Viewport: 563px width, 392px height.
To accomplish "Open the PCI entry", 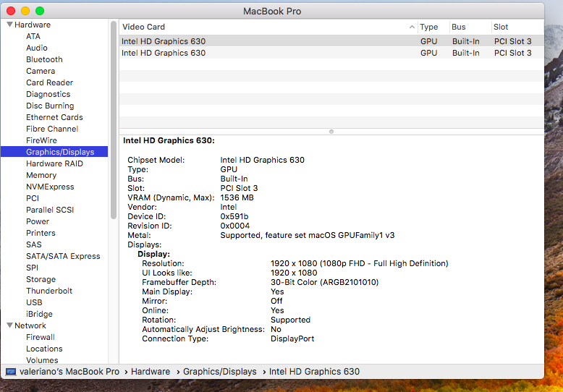I will pyautogui.click(x=33, y=198).
